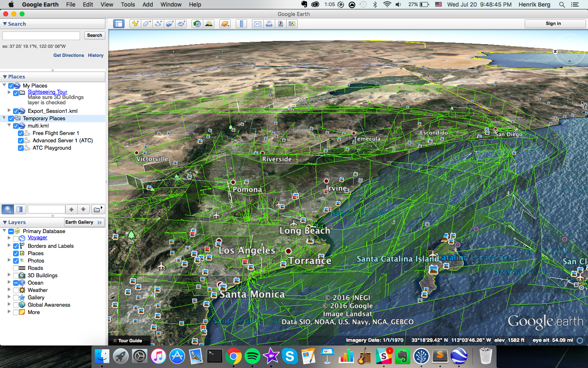This screenshot has height=368, width=588.
Task: Open Google Chrome from the dock
Action: click(234, 356)
